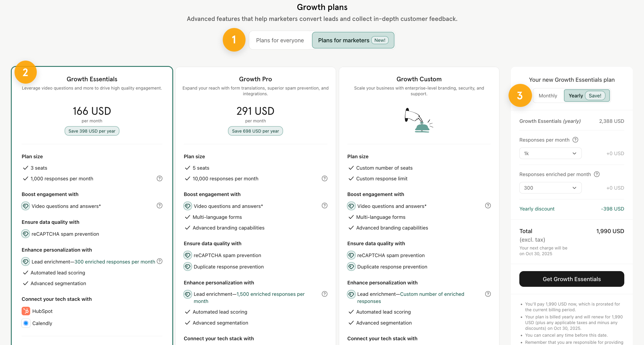
Task: Open the 1k responses per month dropdown
Action: pos(550,153)
